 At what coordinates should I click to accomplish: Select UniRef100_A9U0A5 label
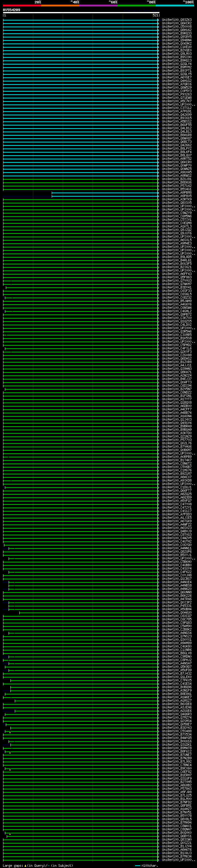177,172
